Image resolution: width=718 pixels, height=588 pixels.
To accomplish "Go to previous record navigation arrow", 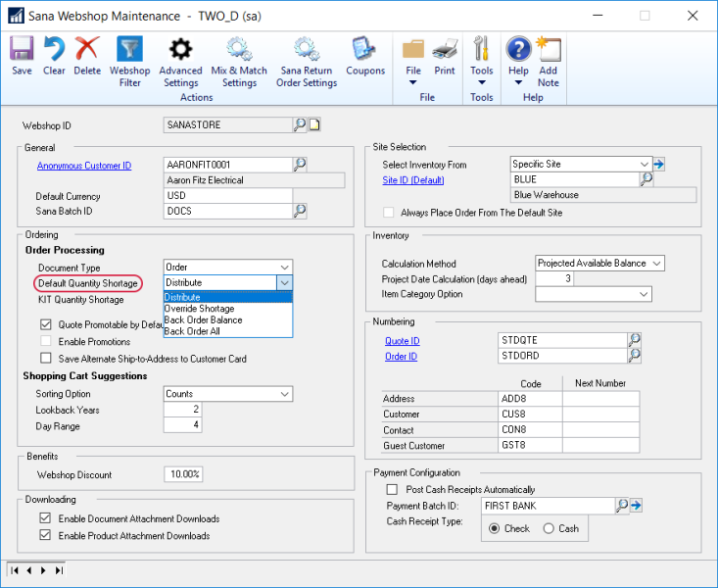I will [x=29, y=570].
